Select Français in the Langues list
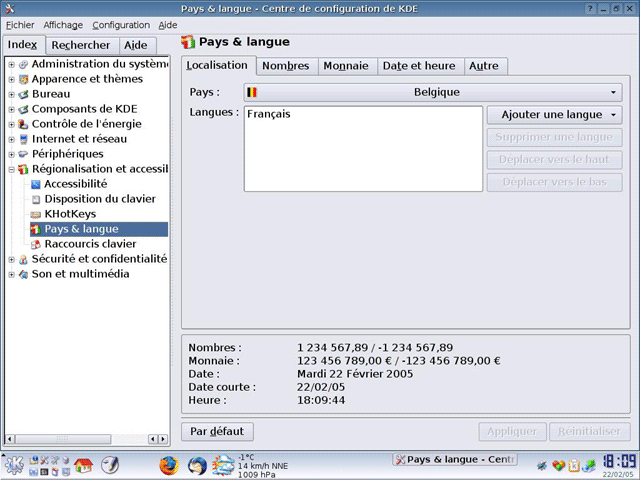Screen dimensions: 640x480 [269, 114]
